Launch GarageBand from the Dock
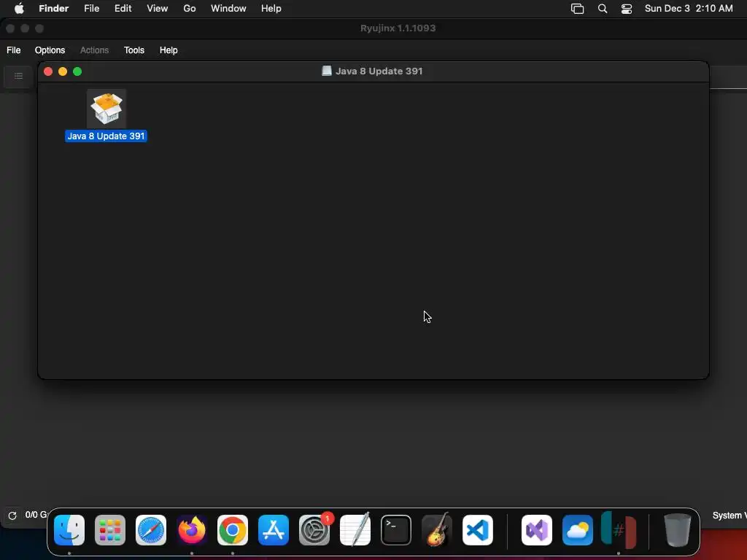 [x=437, y=529]
